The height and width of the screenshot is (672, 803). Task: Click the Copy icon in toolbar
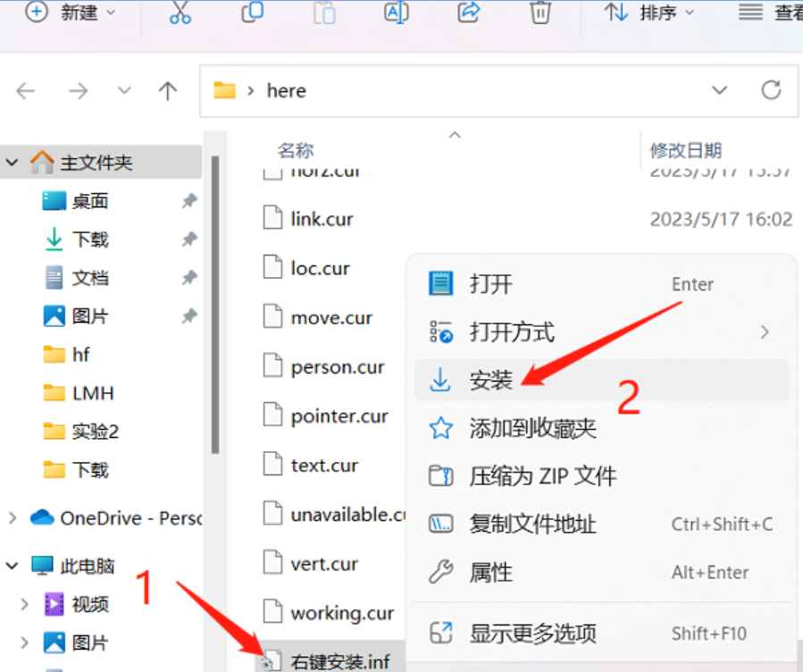click(253, 13)
